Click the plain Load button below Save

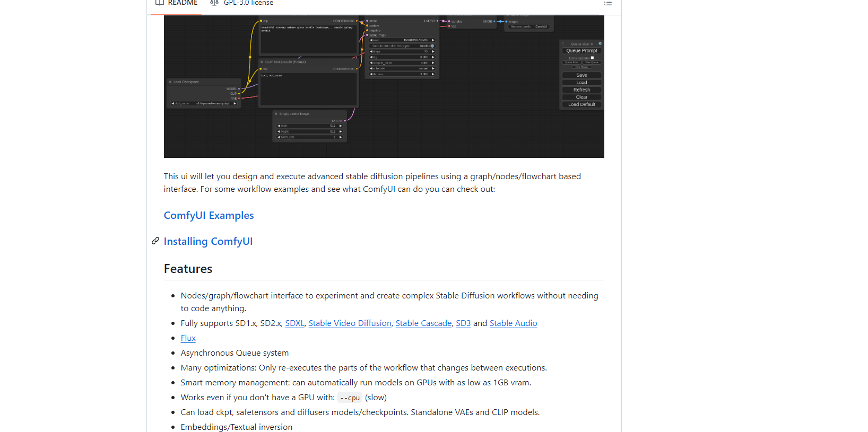click(x=581, y=83)
